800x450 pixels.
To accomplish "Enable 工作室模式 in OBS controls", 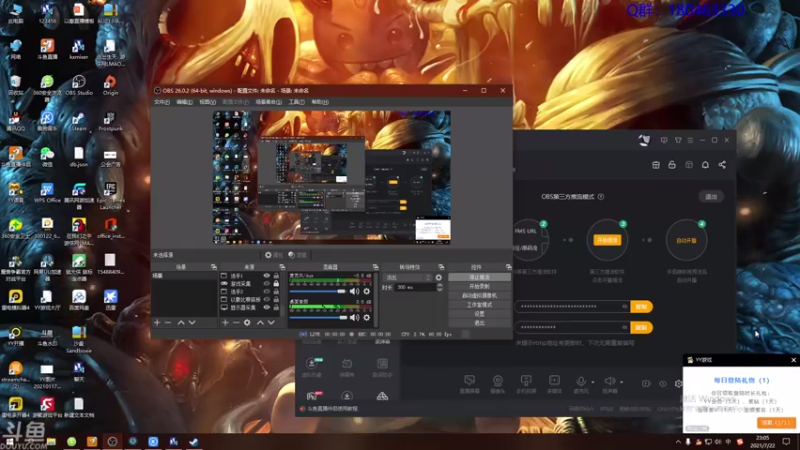I will [x=479, y=305].
